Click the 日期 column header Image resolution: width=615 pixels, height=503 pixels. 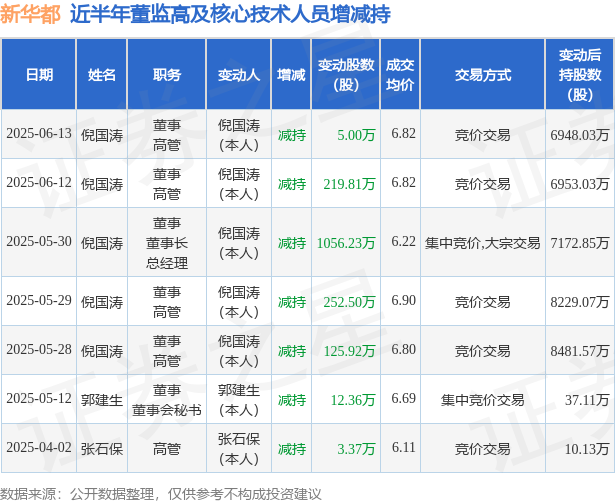coord(39,75)
